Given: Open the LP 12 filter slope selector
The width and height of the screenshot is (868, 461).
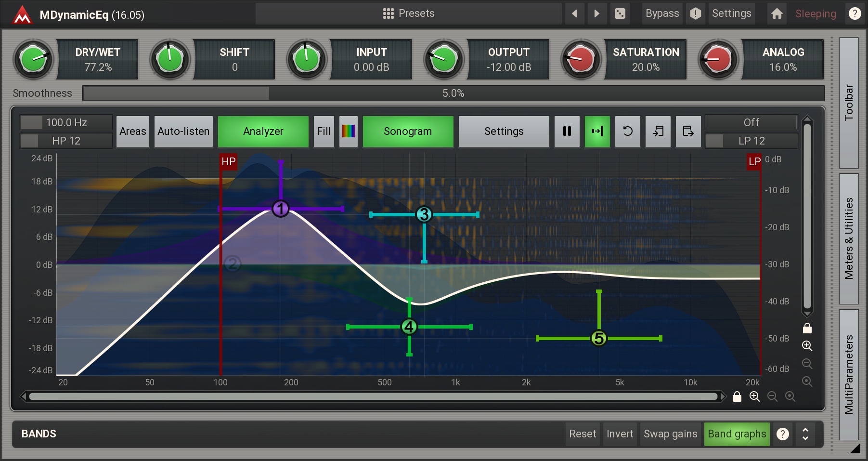Looking at the screenshot, I should point(751,141).
